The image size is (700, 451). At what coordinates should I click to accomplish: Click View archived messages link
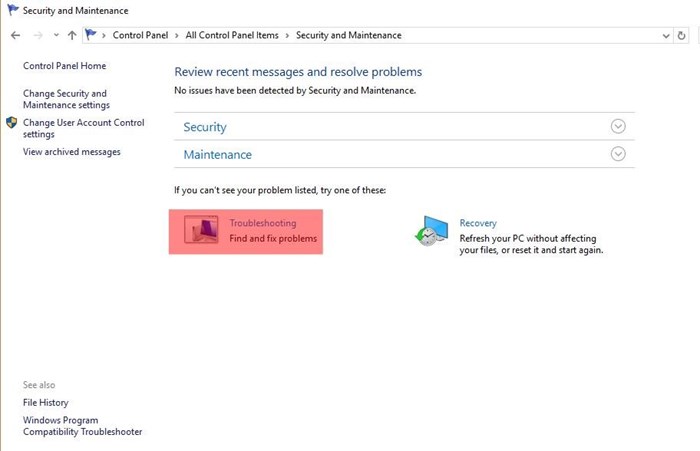pos(71,152)
